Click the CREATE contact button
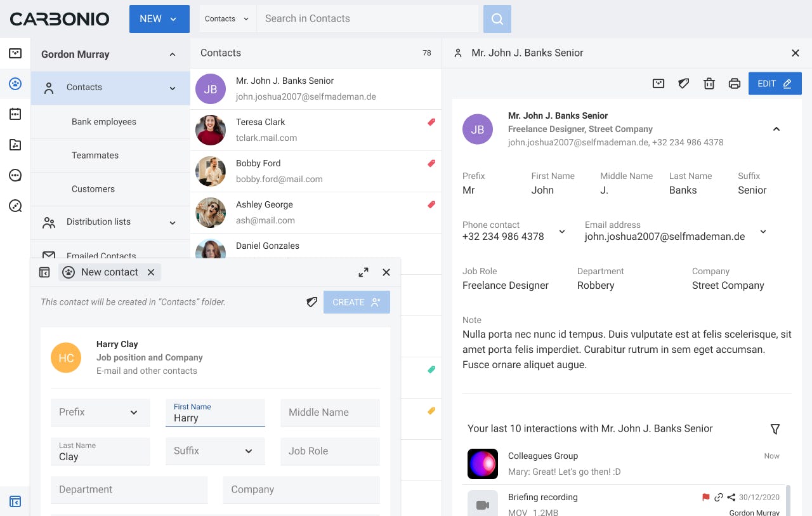Viewport: 812px width, 516px height. tap(357, 302)
